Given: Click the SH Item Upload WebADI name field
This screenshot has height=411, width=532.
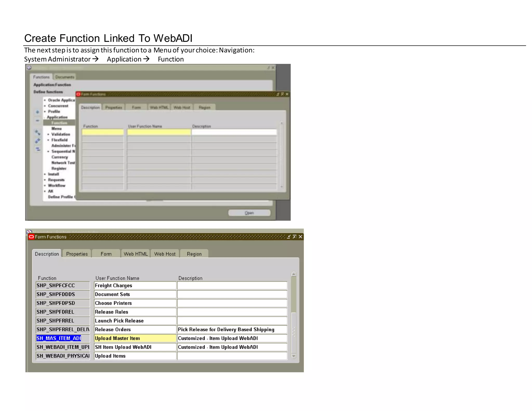Looking at the screenshot, I should [x=135, y=347].
